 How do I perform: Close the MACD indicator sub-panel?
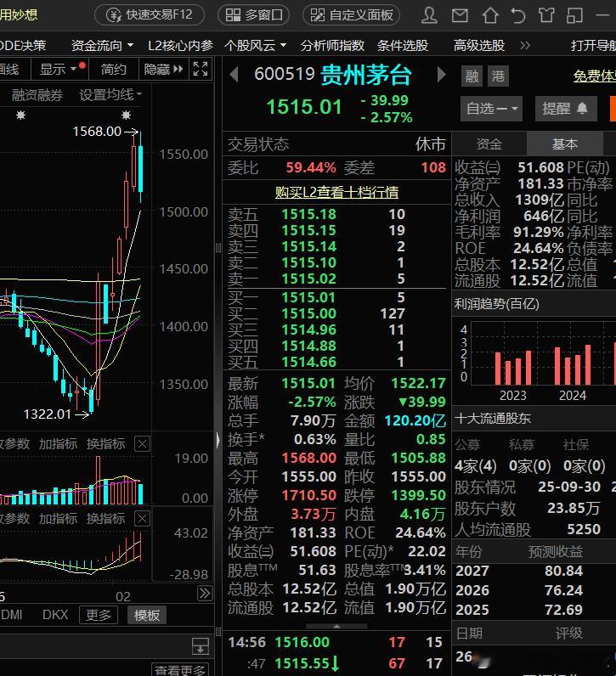143,519
